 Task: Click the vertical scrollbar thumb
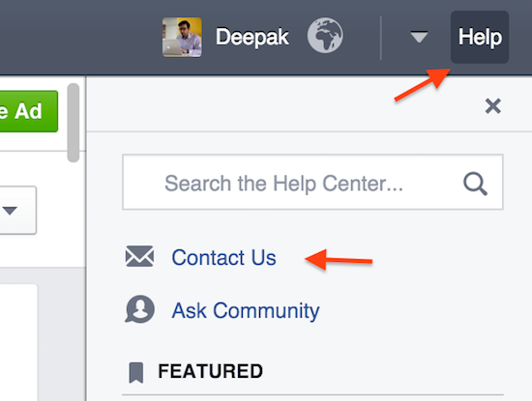point(74,123)
